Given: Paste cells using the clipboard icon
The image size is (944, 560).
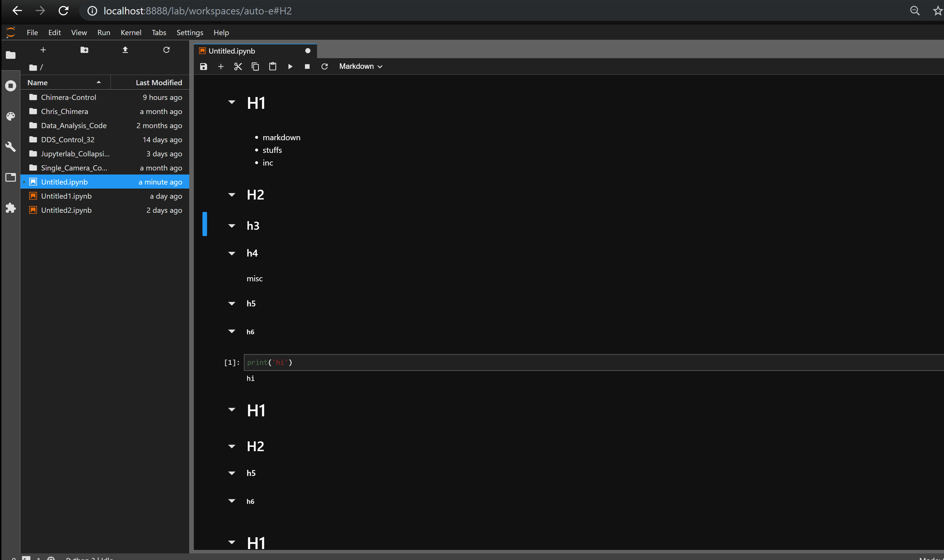Looking at the screenshot, I should [272, 67].
